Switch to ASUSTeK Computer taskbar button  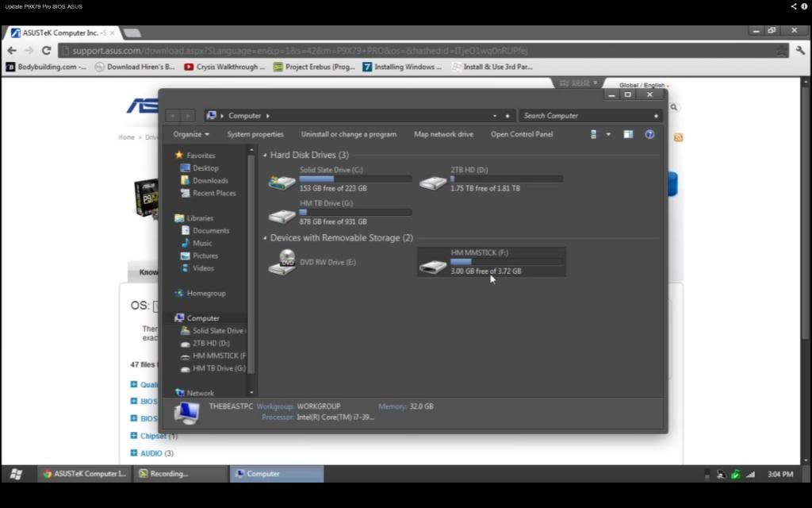coord(85,474)
